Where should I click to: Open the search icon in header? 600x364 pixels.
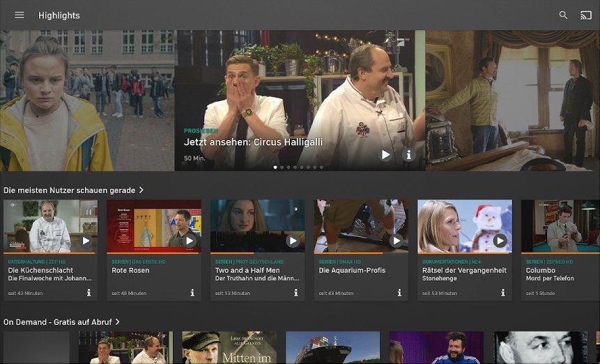(563, 15)
